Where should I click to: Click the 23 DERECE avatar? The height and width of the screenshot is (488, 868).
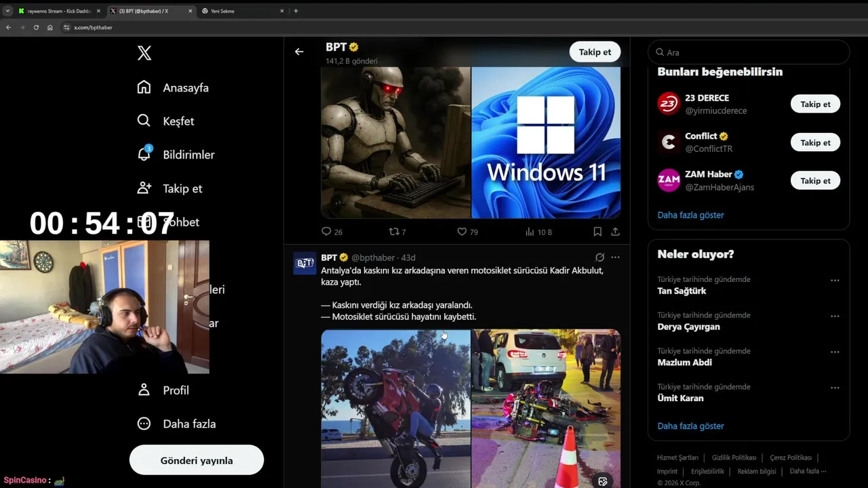pos(669,104)
